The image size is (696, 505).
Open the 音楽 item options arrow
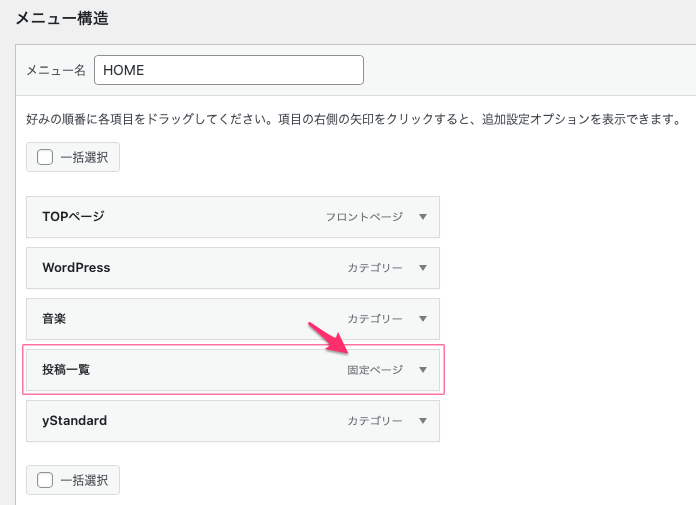[x=423, y=319]
